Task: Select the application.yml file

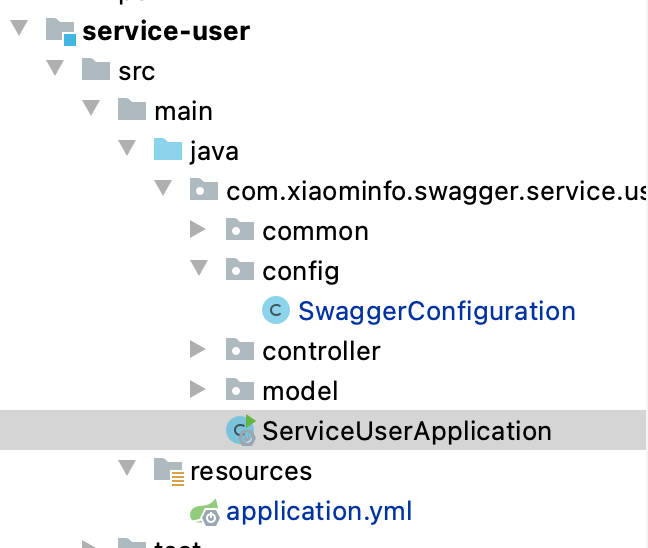Action: point(319,512)
